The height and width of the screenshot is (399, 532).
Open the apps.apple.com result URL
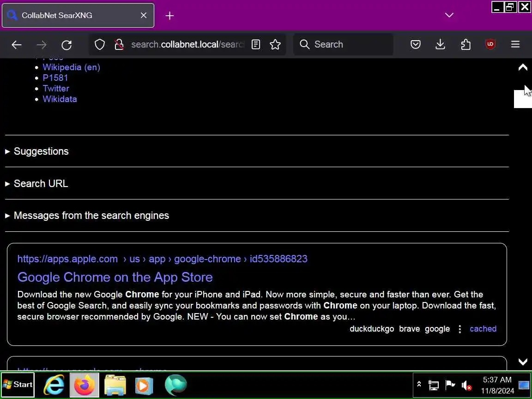[162, 259]
